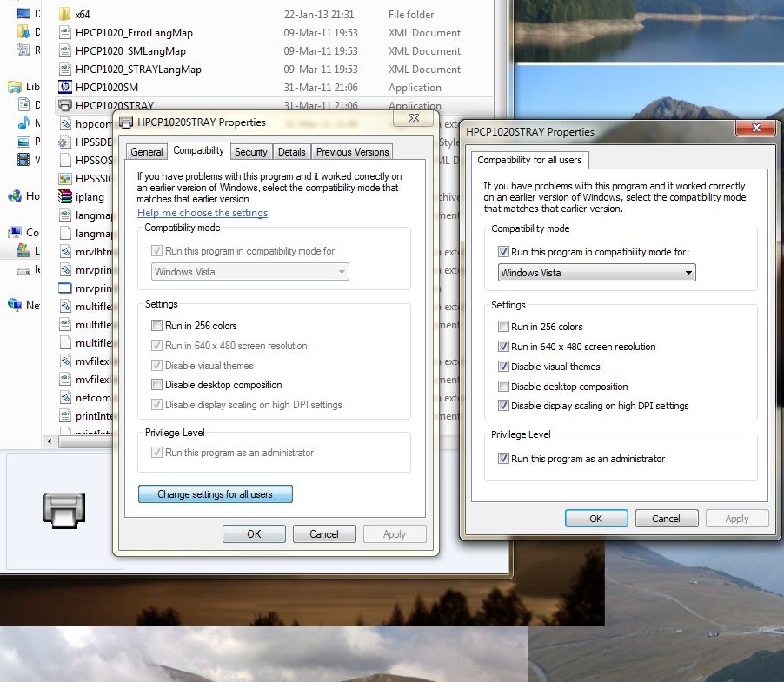
Task: Click Change settings for all users button
Action: click(215, 494)
